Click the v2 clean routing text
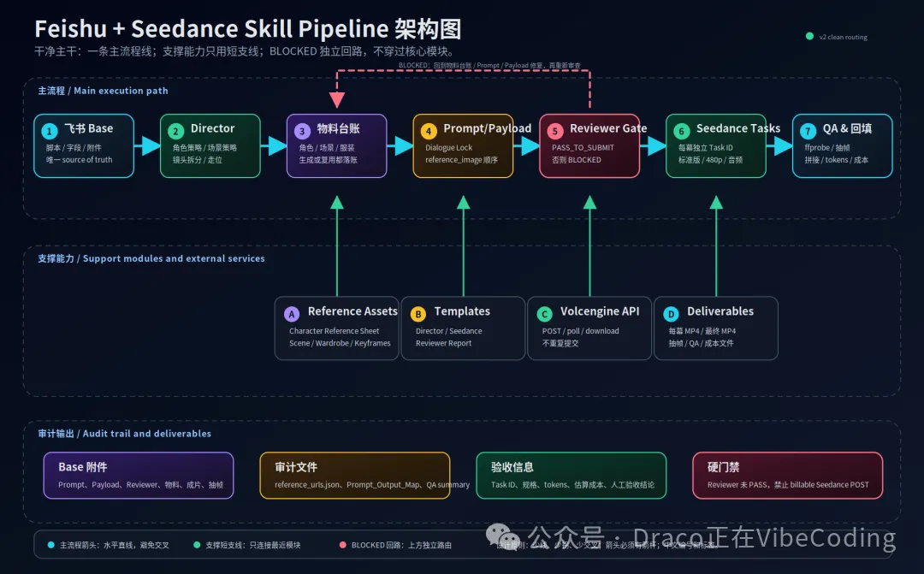Image resolution: width=924 pixels, height=574 pixels. click(x=843, y=37)
